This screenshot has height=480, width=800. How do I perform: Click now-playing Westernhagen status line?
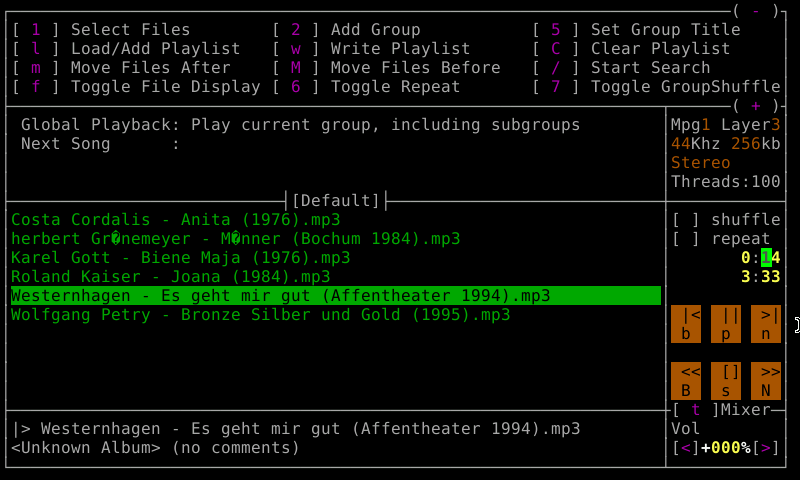coord(296,429)
